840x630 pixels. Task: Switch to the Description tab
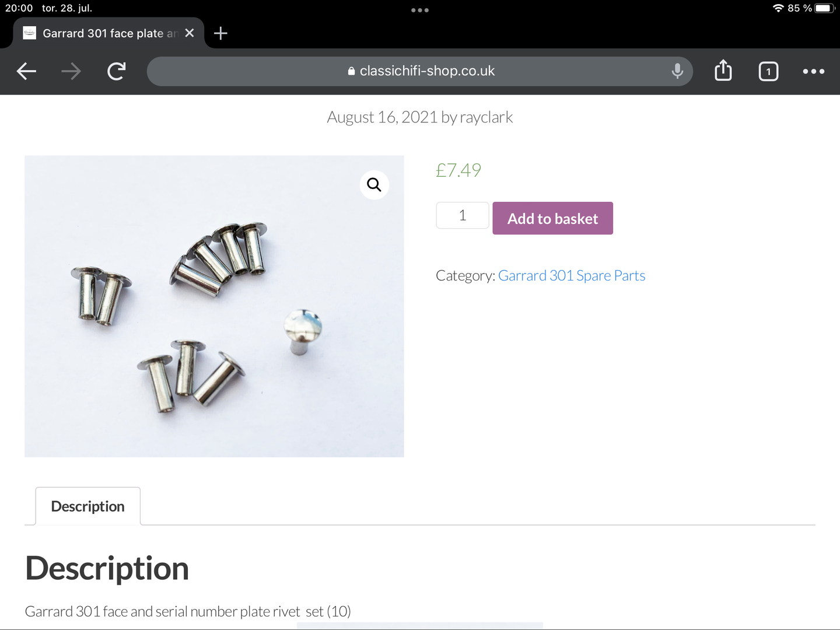[x=88, y=506]
